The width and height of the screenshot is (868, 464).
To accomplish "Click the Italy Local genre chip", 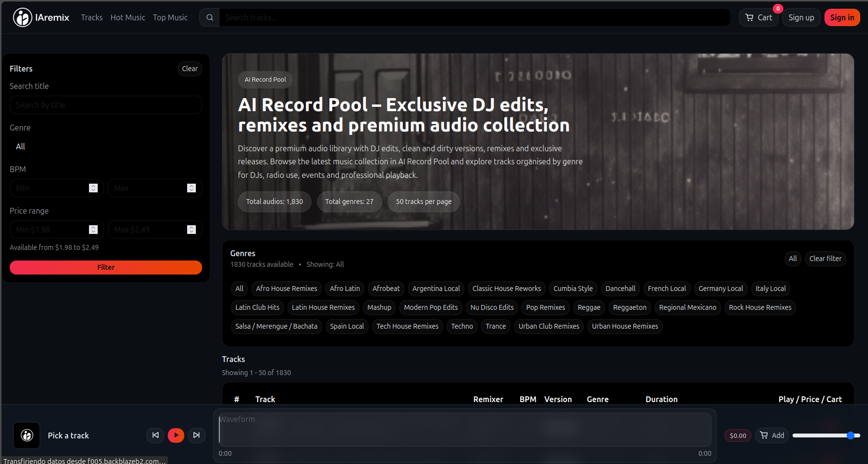I will 770,289.
